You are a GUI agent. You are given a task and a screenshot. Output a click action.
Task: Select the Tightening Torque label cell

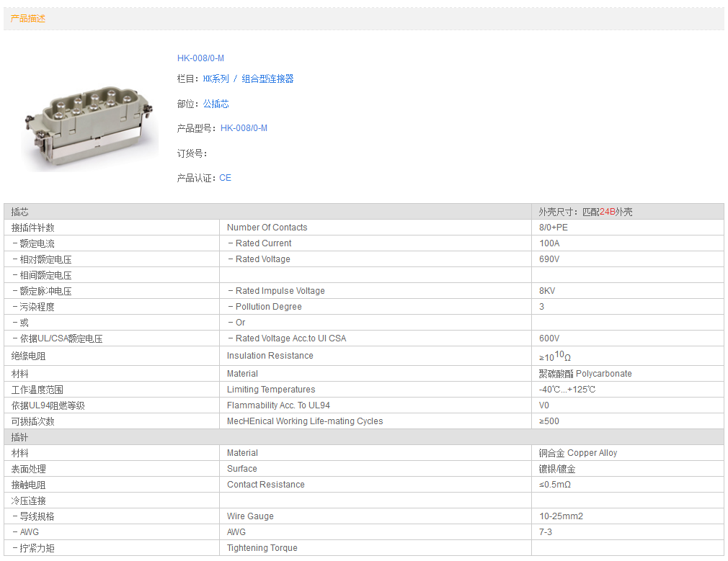[x=262, y=548]
